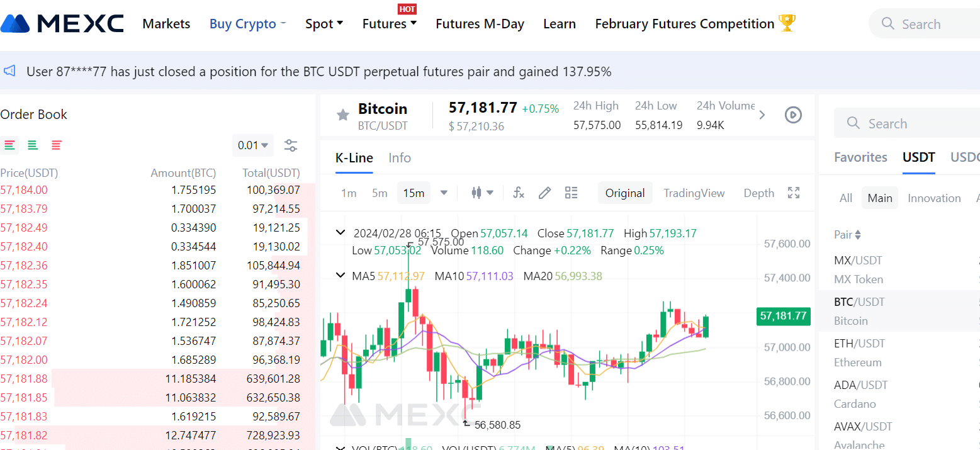Show both bids and asks order book view

pyautogui.click(x=9, y=145)
